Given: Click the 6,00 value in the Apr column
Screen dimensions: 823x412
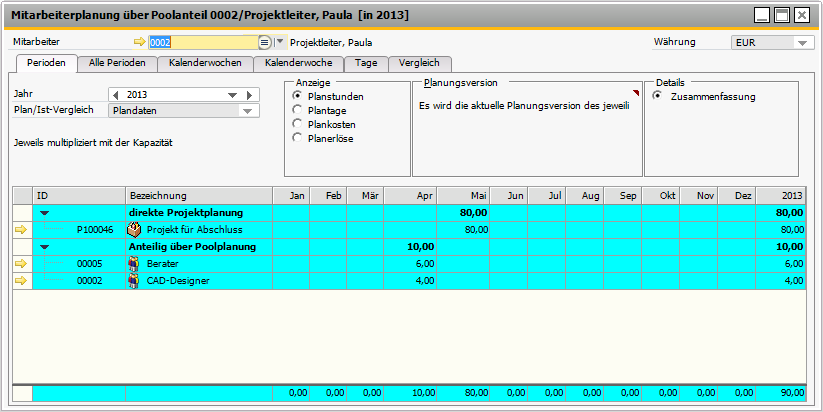Looking at the screenshot, I should 424,263.
